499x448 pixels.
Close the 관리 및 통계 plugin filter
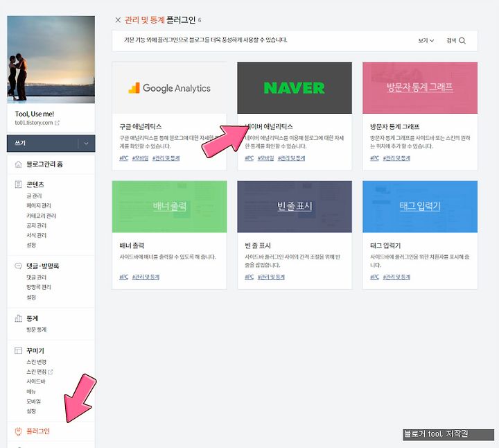point(118,20)
